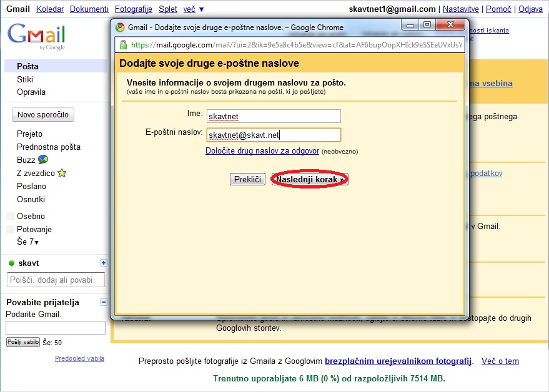This screenshot has height=392, width=549.
Task: Focus the E-poštni naslov input field
Action: tap(274, 135)
